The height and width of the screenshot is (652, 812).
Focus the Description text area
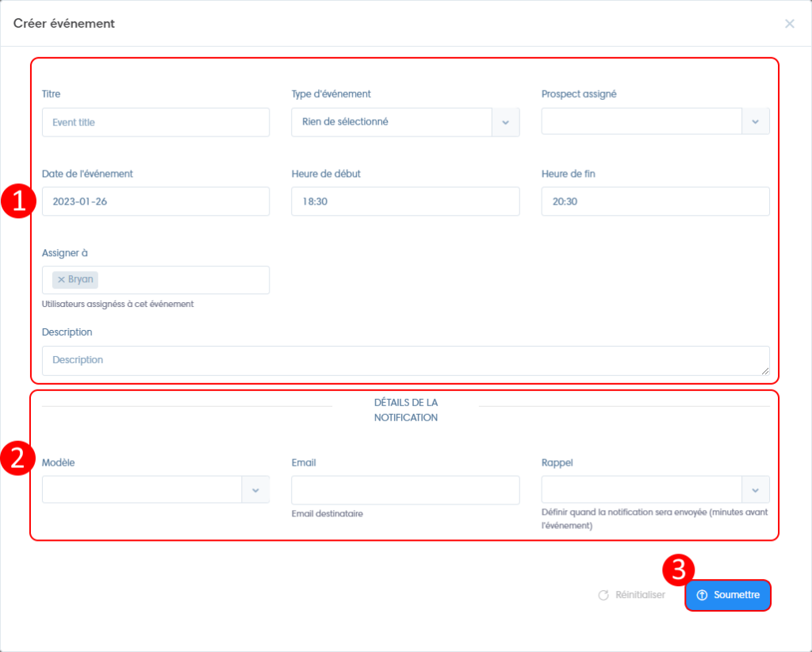(x=404, y=360)
